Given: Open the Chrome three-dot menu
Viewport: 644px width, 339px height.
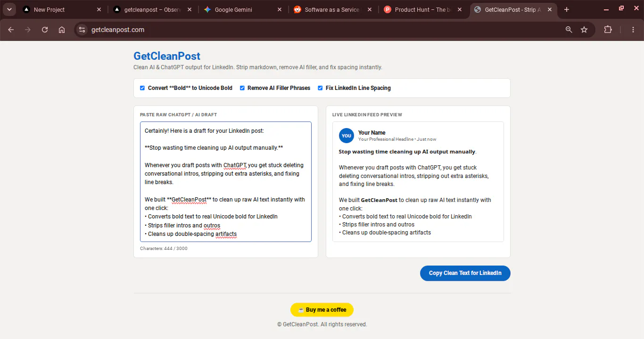Looking at the screenshot, I should point(633,30).
